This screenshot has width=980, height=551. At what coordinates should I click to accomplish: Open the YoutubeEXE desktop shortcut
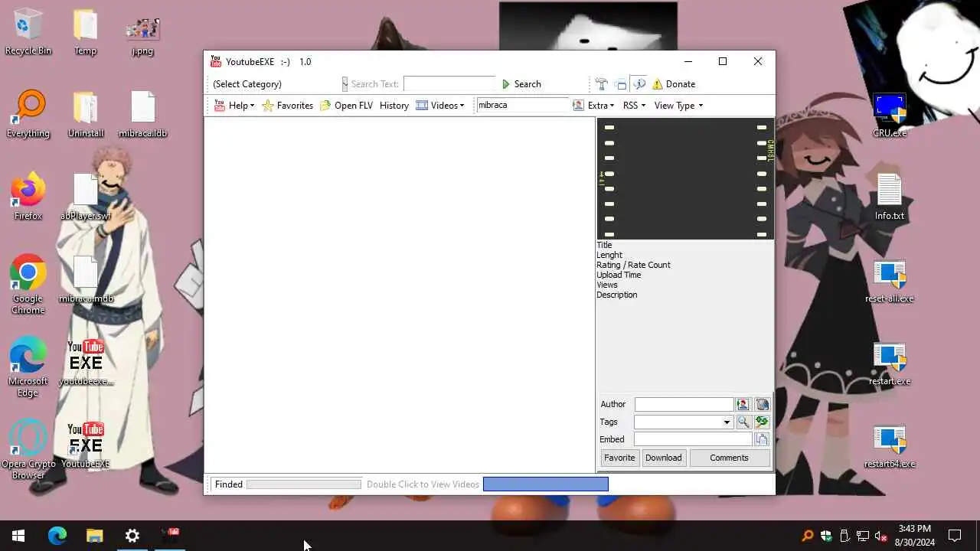tap(85, 445)
